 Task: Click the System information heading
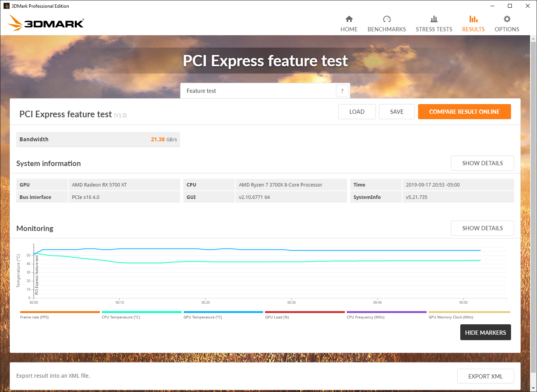48,164
